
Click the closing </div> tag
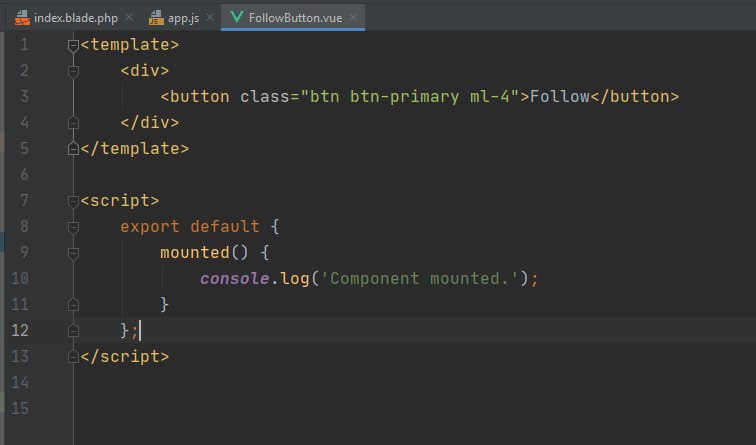[x=149, y=123]
